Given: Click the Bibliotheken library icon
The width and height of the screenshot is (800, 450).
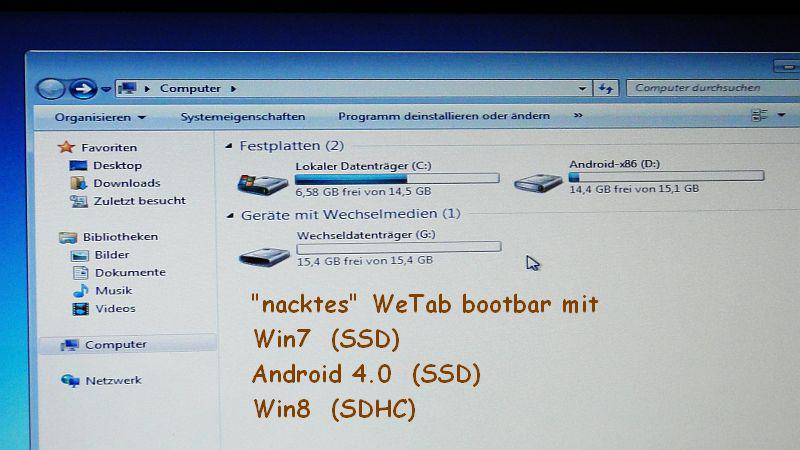Looking at the screenshot, I should point(68,237).
